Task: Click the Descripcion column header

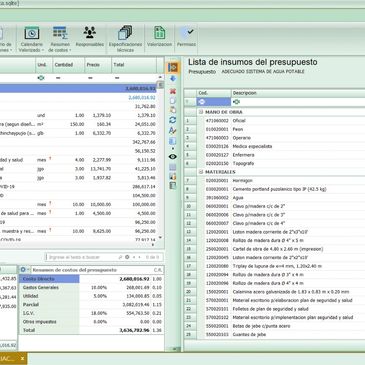Action: (298, 93)
